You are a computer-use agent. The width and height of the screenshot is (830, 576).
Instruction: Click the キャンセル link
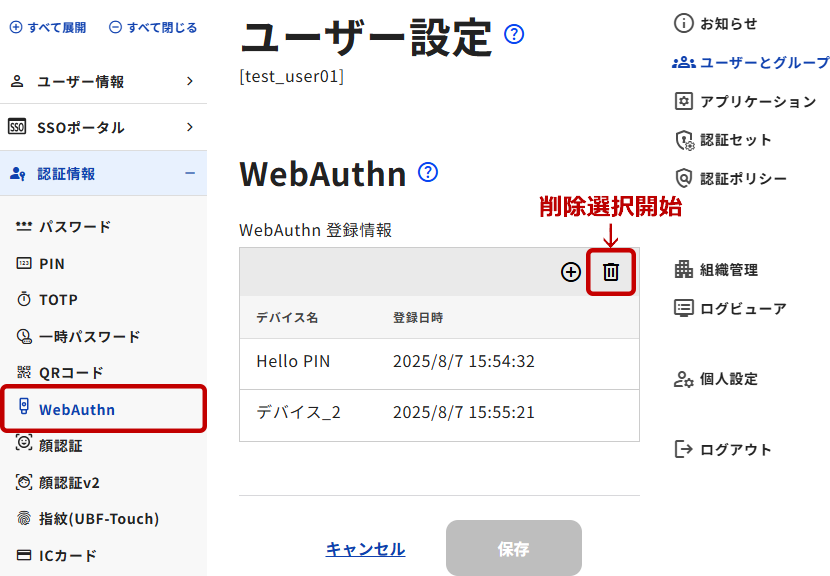(x=365, y=549)
